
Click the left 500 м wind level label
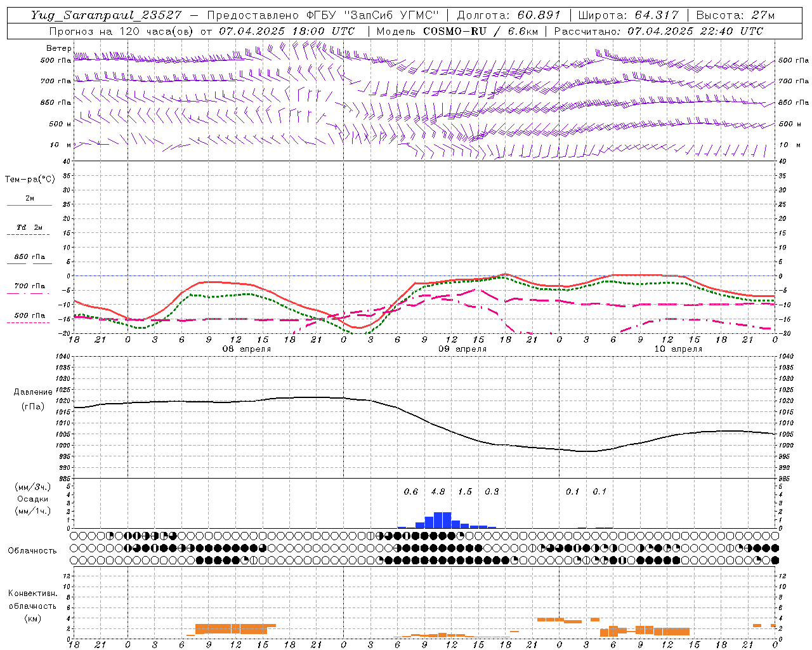tap(60, 124)
